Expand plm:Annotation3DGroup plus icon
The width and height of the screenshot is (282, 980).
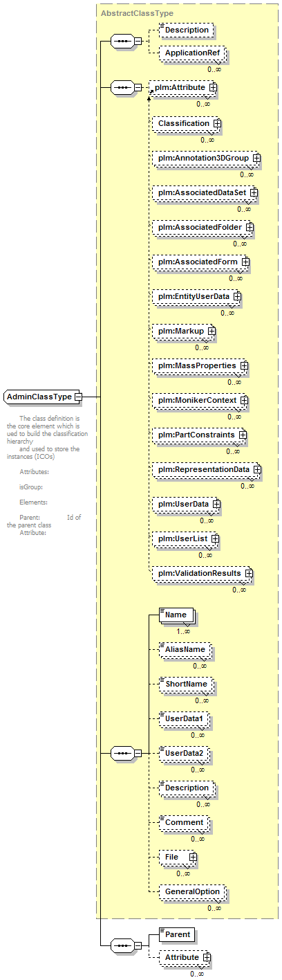[x=256, y=158]
